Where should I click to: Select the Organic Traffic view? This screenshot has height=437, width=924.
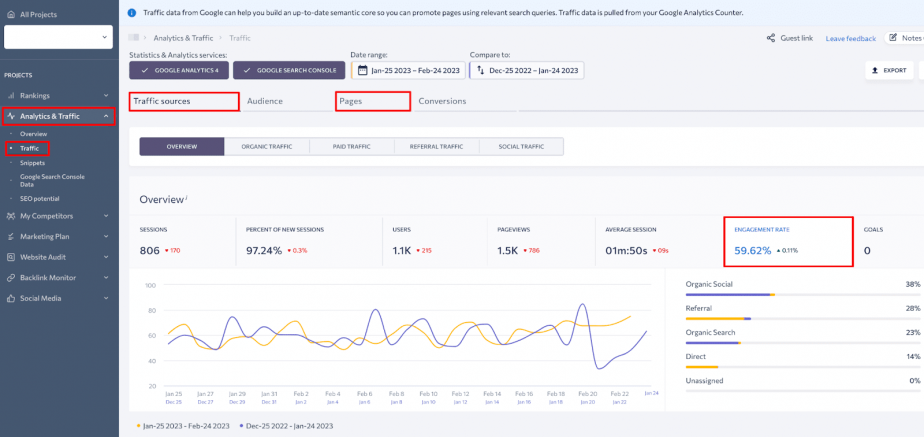tap(266, 147)
